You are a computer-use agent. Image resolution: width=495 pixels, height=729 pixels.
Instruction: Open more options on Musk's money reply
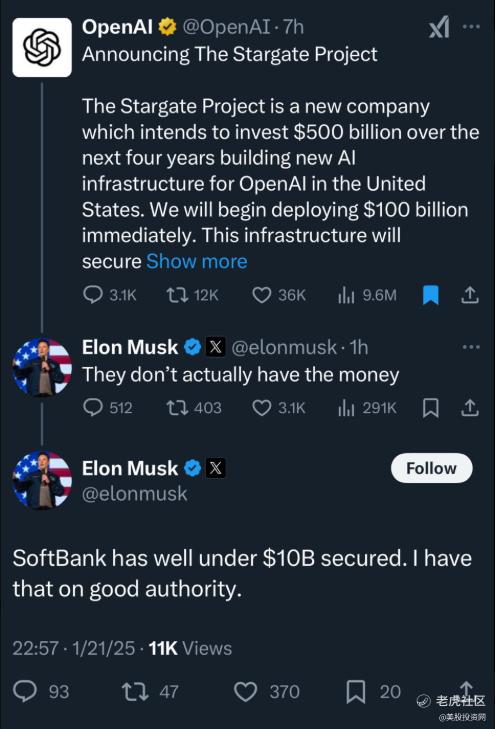tap(471, 347)
